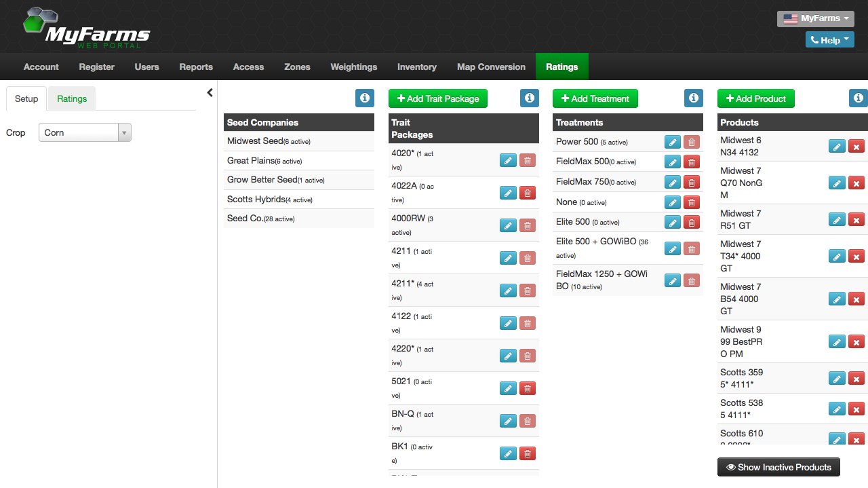
Task: Edit the 4122 trait package
Action: 508,323
